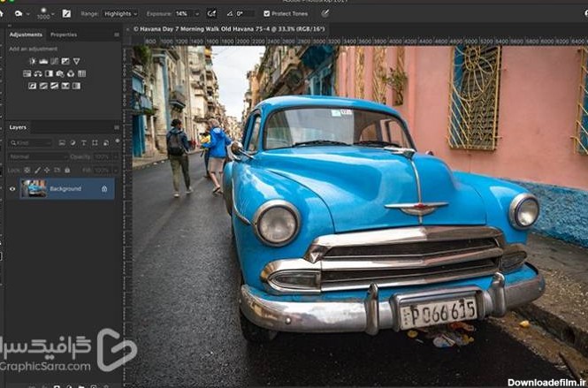Toggle lock position in Layers panel
The width and height of the screenshot is (588, 388).
pos(47,171)
